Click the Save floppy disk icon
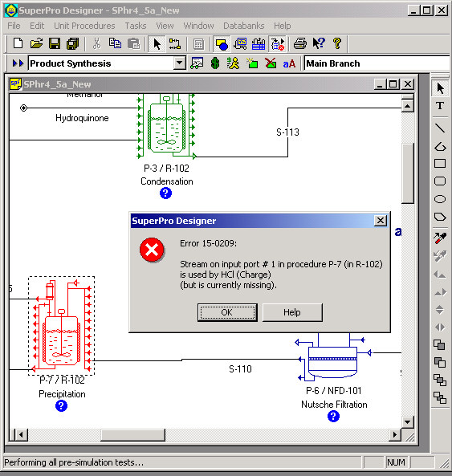Viewport: 452px width, 476px height. [55, 43]
